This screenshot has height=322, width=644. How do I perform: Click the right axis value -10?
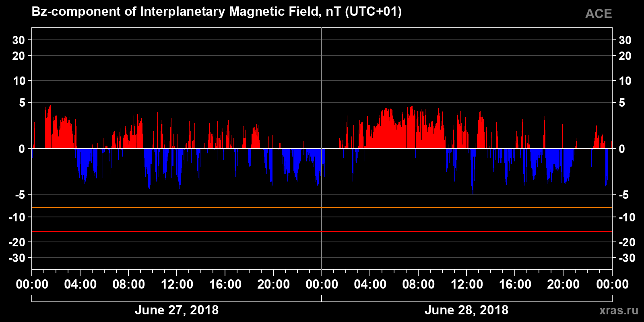627,217
